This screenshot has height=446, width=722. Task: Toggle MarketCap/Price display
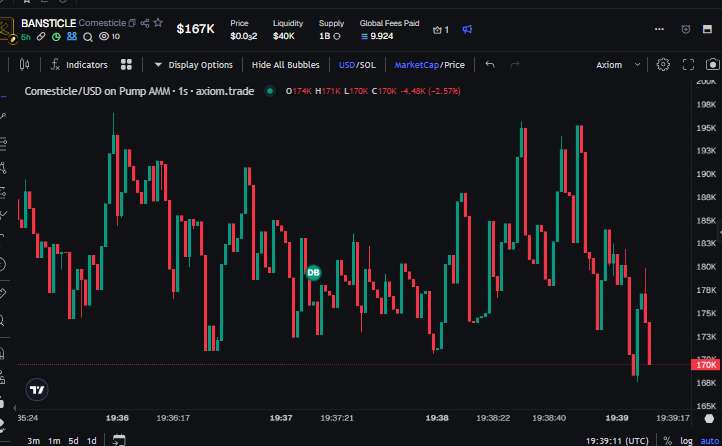pyautogui.click(x=429, y=65)
